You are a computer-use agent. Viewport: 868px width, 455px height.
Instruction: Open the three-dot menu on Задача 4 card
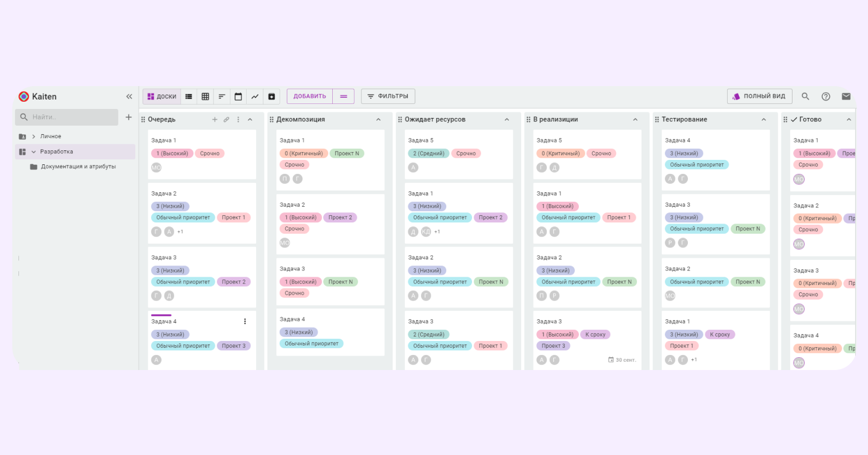tap(245, 321)
